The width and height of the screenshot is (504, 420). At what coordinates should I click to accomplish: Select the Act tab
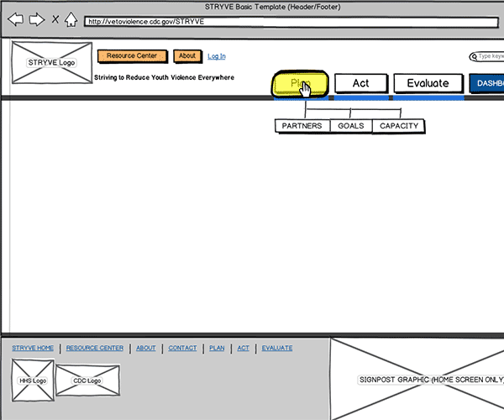pos(361,83)
